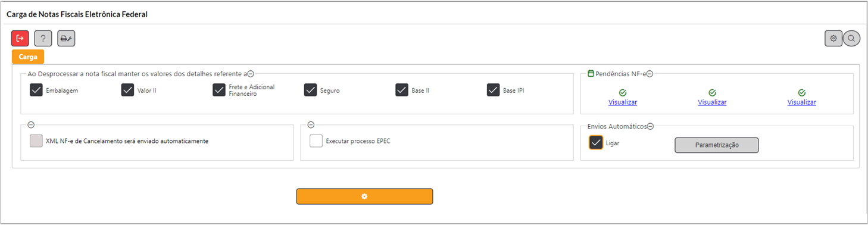Collapse the Executar processo EPEC group

point(311,125)
